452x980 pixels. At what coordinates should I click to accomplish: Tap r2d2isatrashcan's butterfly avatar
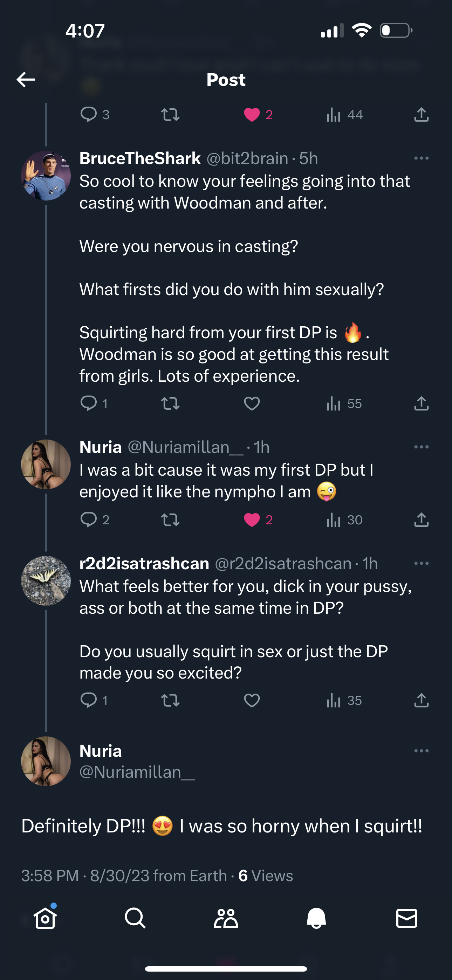click(46, 580)
